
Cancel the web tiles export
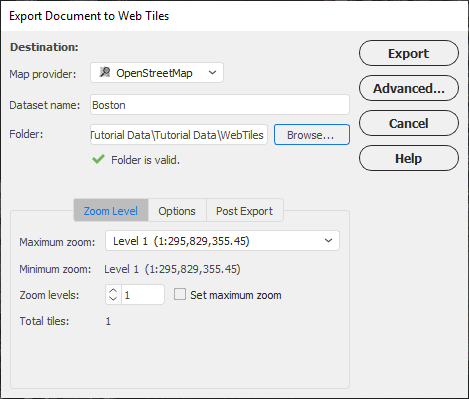[409, 123]
